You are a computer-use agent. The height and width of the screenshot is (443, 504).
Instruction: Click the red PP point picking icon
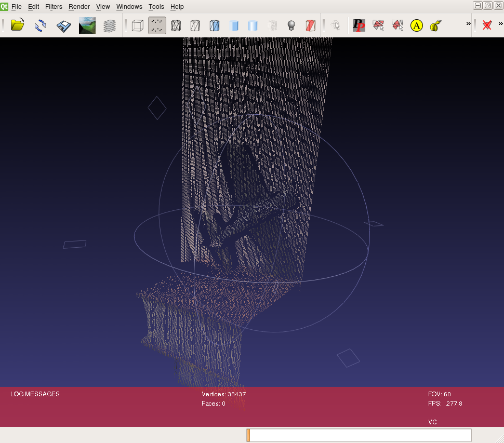[x=359, y=25]
